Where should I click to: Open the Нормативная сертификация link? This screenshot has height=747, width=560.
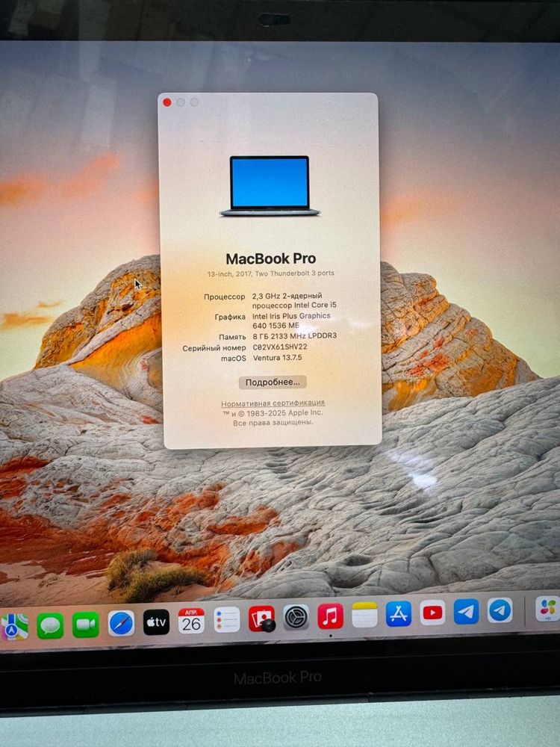(273, 403)
